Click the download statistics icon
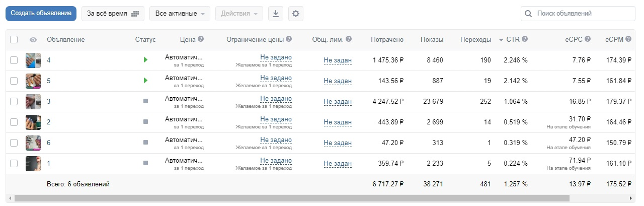Screen dimensions: 644x206 [275, 14]
